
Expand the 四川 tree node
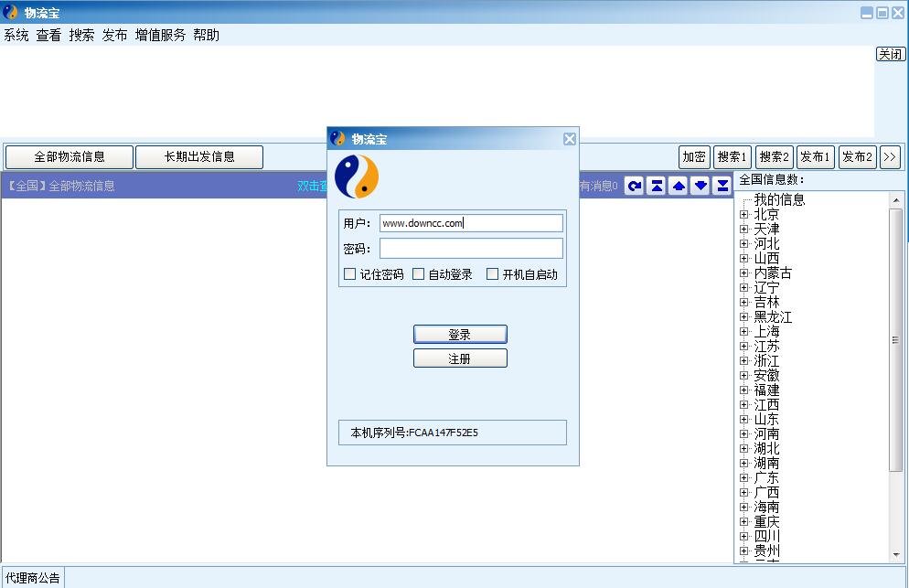(x=744, y=537)
